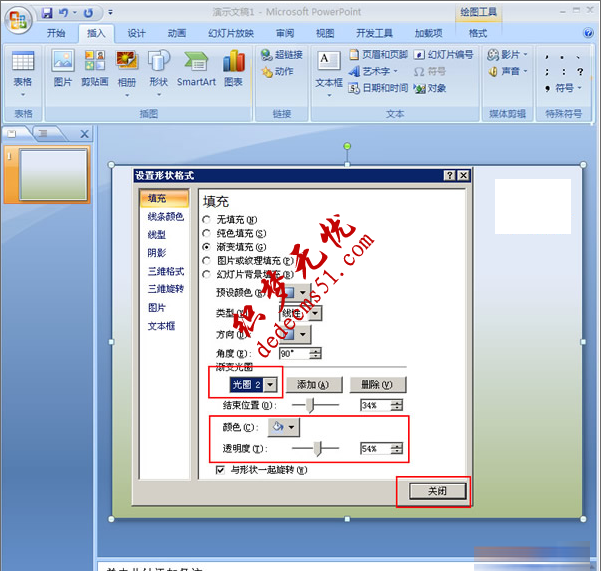Select 线条颜色 (Line Color) in dialog sidebar
This screenshot has height=571, width=601.
(165, 216)
